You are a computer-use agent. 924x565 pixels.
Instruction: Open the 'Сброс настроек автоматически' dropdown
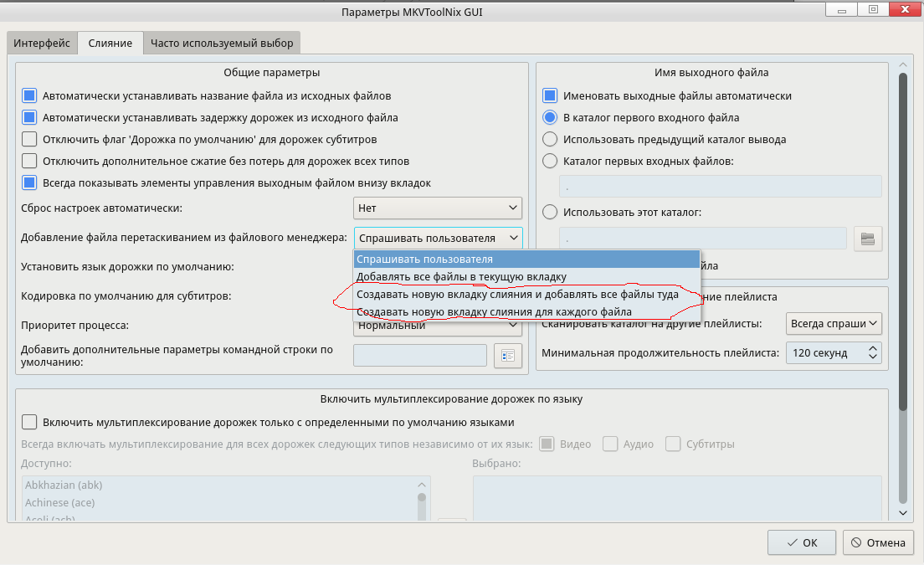(x=438, y=208)
